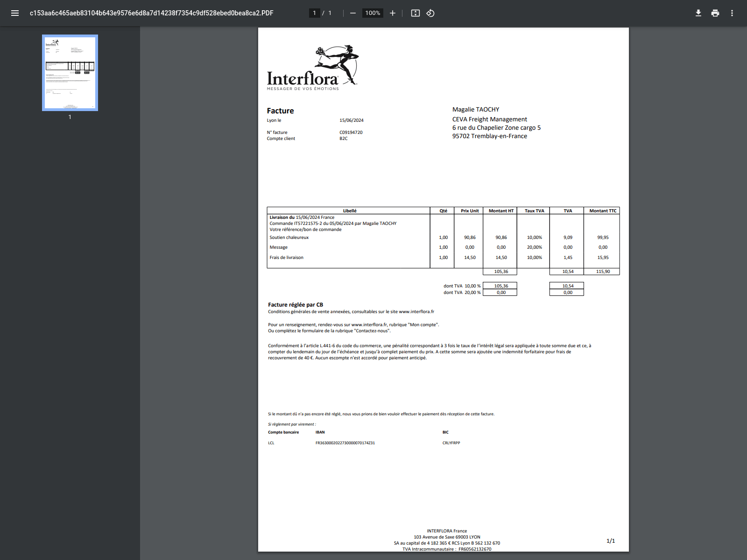The image size is (747, 560).
Task: Select the Message row label
Action: pos(278,247)
